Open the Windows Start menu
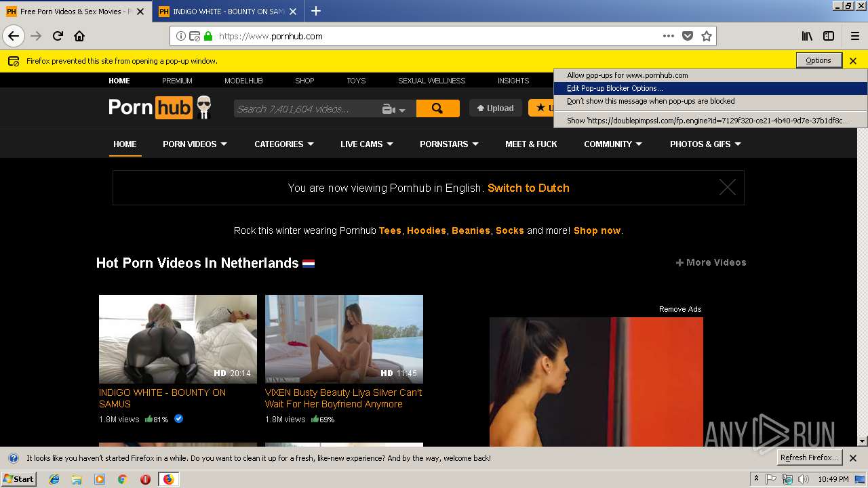 [19, 479]
